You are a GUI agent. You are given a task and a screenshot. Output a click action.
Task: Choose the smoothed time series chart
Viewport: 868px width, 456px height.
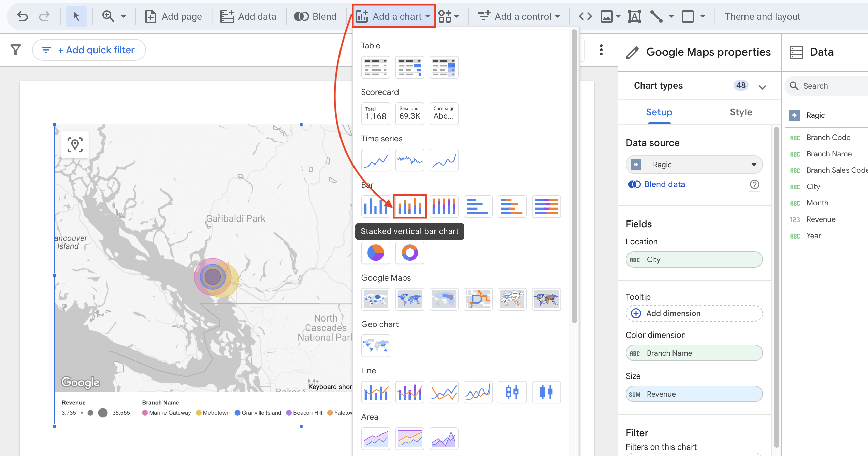(x=444, y=160)
